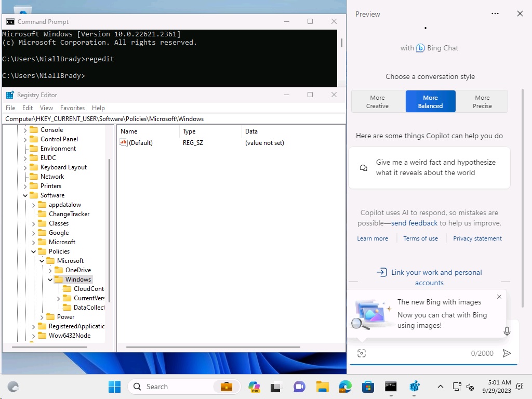Viewport: 532px width, 399px height.
Task: Expand the Power registry key
Action: [x=42, y=317]
